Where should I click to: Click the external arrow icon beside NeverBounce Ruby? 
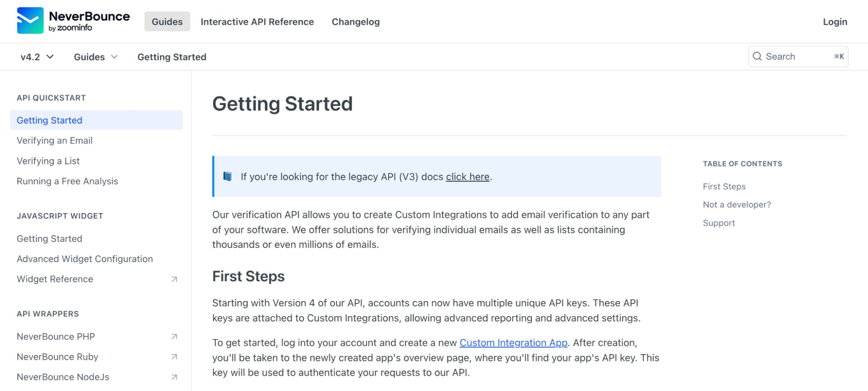tap(174, 357)
